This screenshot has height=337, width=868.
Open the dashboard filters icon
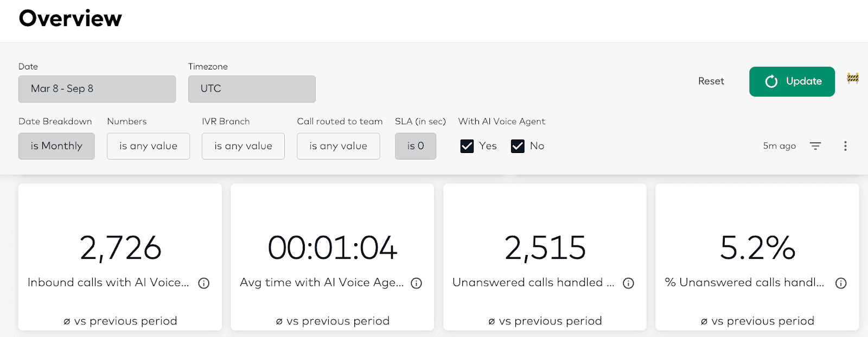tap(815, 145)
